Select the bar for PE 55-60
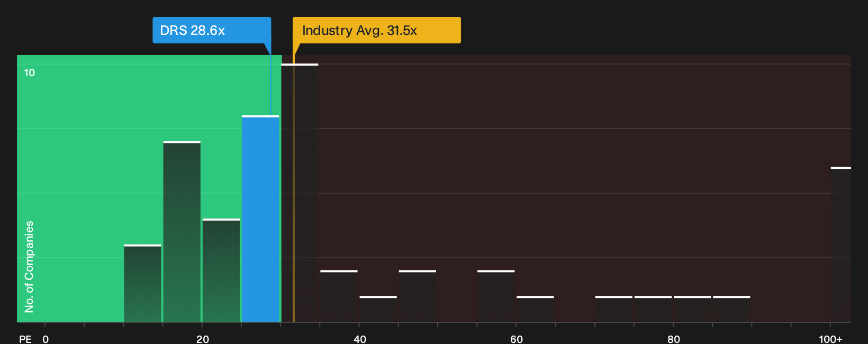Viewport: 868px width, 344px height. [x=496, y=296]
